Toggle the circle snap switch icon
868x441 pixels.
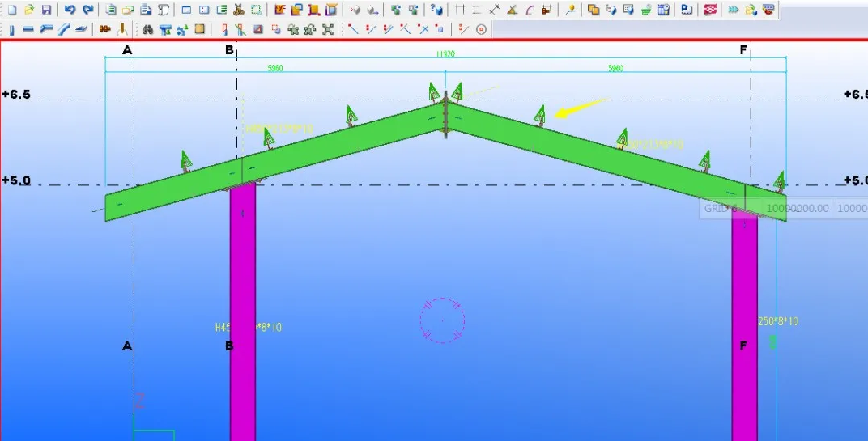click(x=481, y=29)
